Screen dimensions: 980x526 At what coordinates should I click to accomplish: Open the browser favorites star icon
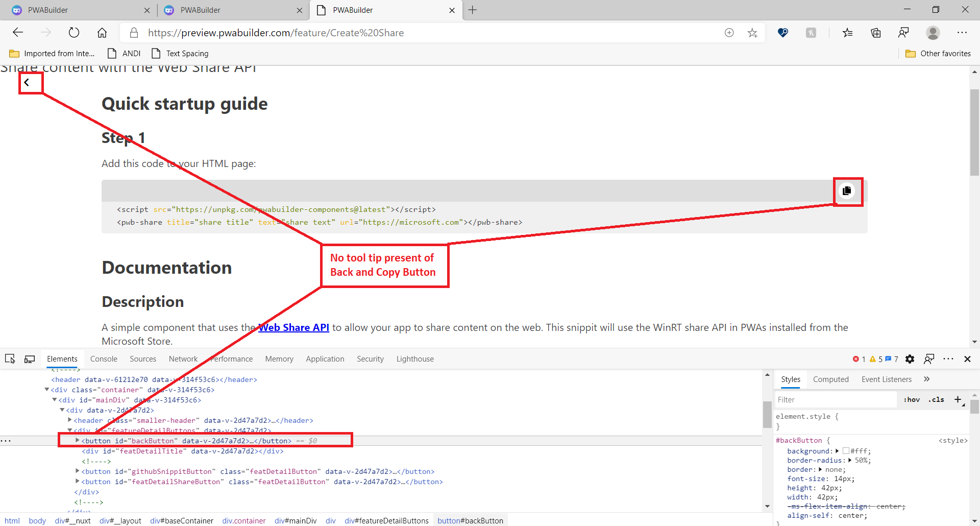pyautogui.click(x=752, y=32)
